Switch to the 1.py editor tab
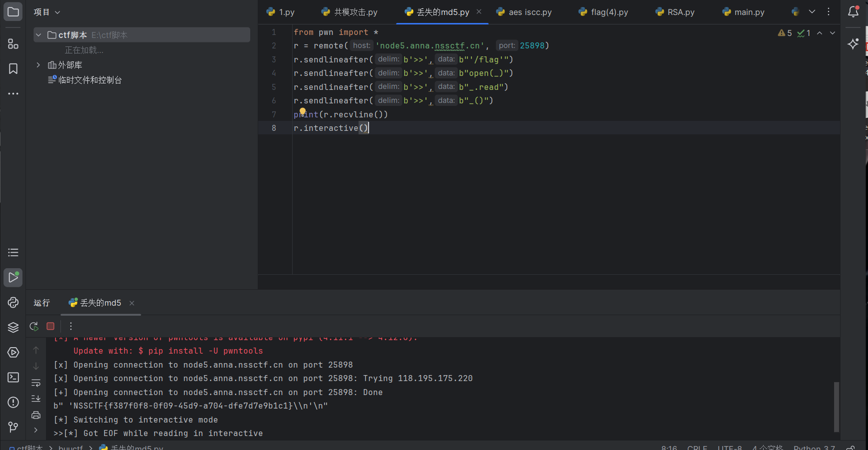The image size is (868, 450). (281, 12)
